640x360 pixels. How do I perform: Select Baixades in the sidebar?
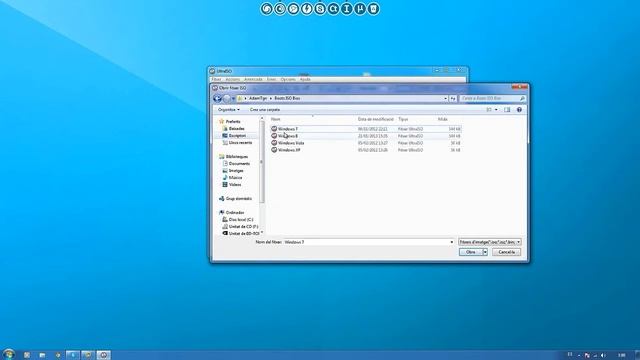coord(236,129)
